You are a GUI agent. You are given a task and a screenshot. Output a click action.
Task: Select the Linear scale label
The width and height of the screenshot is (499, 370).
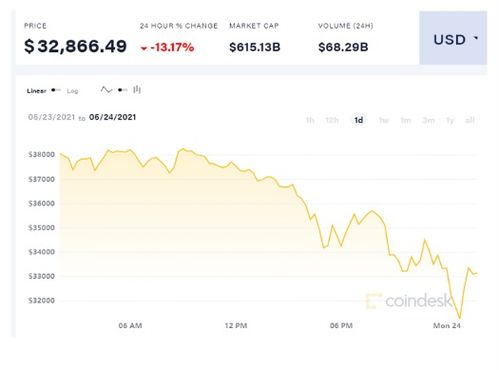coord(36,91)
